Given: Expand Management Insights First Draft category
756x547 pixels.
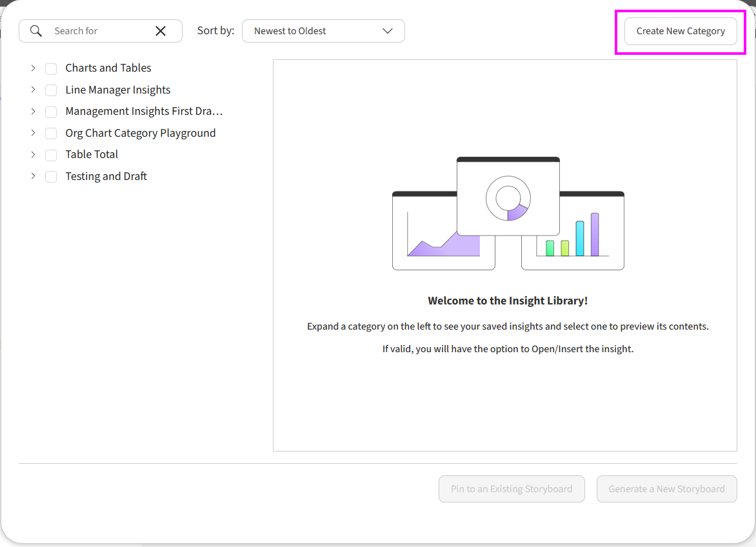Looking at the screenshot, I should point(33,112).
